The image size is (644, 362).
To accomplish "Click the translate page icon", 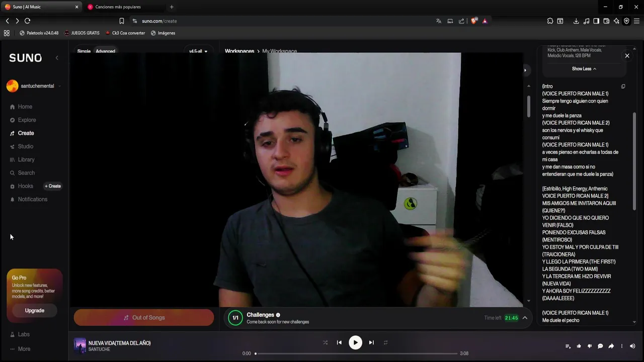I will (439, 21).
